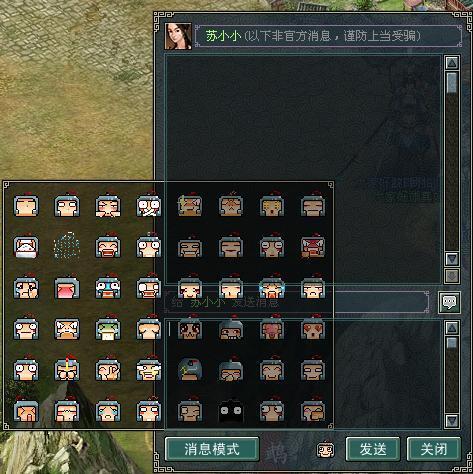Viewport: 473px width, 474px height.
Task: Pick the dotted invisible-outline emoticon
Action: (67, 246)
